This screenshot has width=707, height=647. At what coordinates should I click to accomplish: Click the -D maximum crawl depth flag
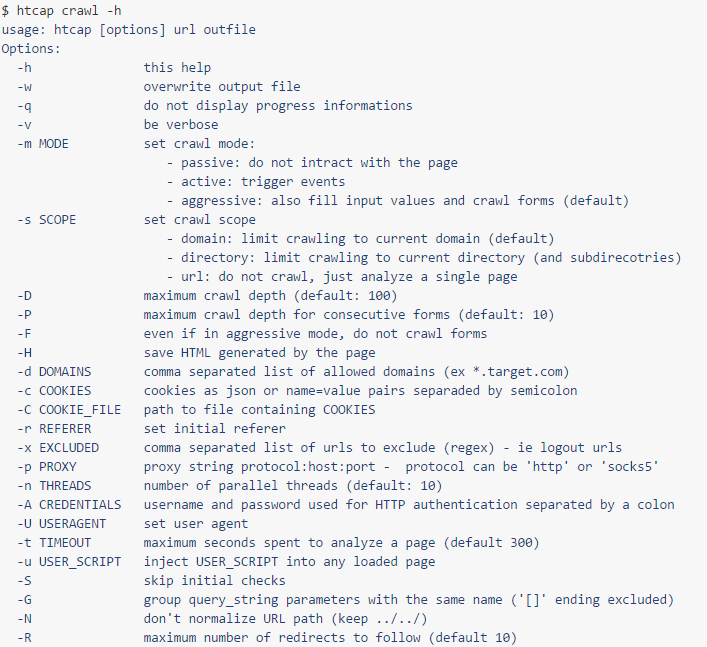pyautogui.click(x=23, y=296)
